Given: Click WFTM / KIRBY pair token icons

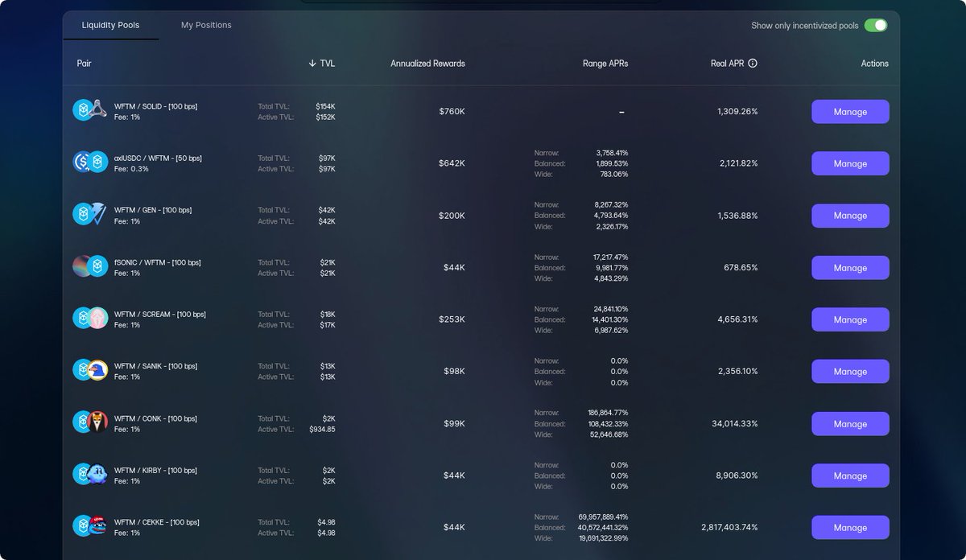Looking at the screenshot, I should (x=90, y=474).
